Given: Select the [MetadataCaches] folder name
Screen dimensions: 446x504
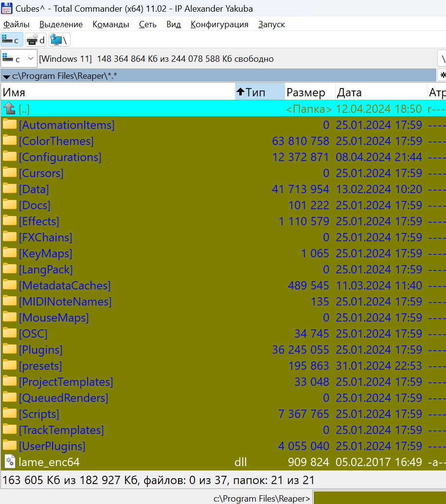Looking at the screenshot, I should (65, 286).
